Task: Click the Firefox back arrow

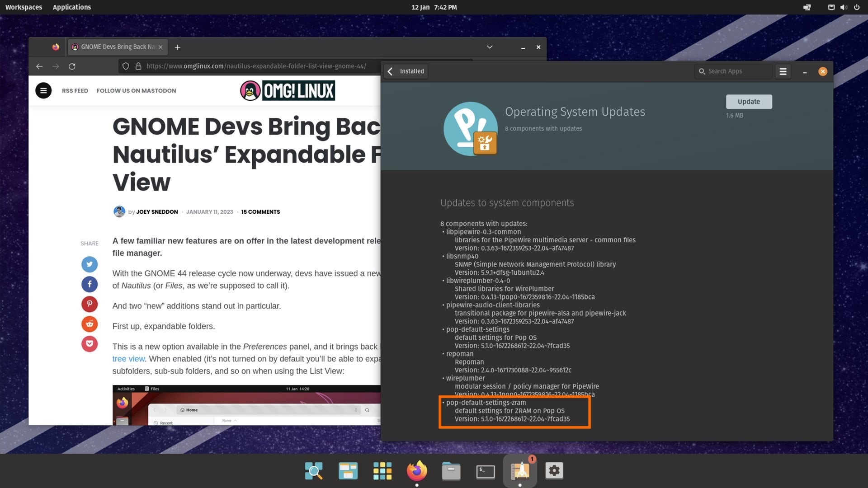Action: pos(39,66)
